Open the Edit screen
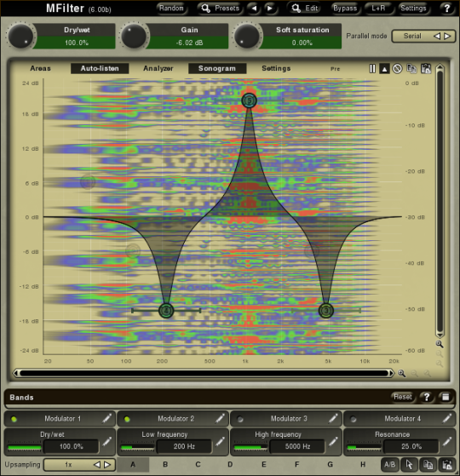The width and height of the screenshot is (460, 476). [x=305, y=9]
